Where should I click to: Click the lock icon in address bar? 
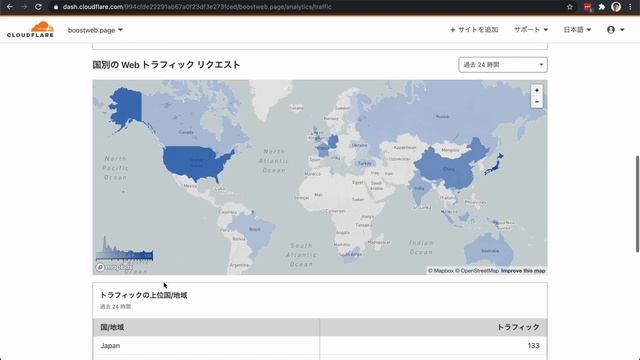[x=56, y=7]
